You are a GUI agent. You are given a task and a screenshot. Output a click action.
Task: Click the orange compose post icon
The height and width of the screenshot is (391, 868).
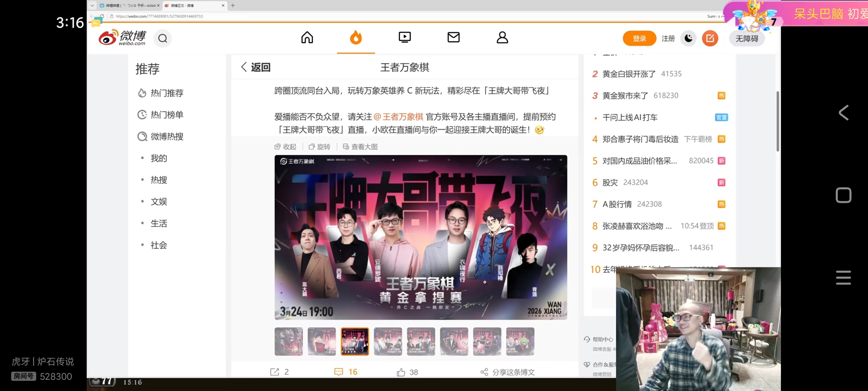click(x=710, y=38)
